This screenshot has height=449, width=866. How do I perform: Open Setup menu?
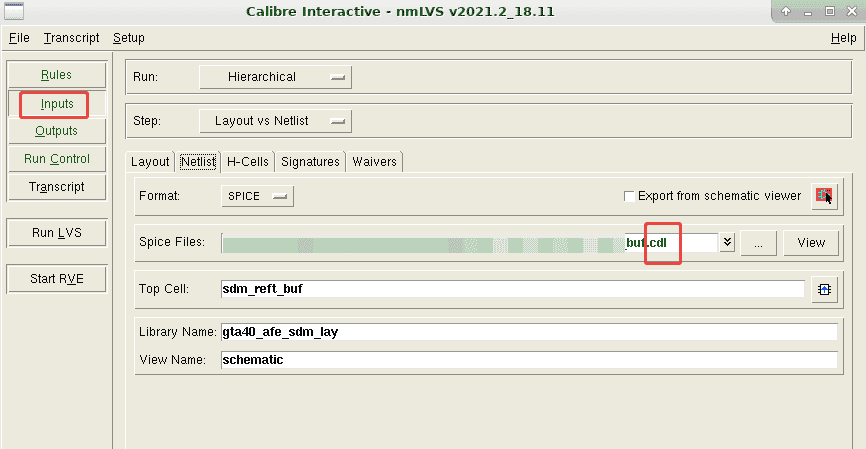pyautogui.click(x=129, y=38)
